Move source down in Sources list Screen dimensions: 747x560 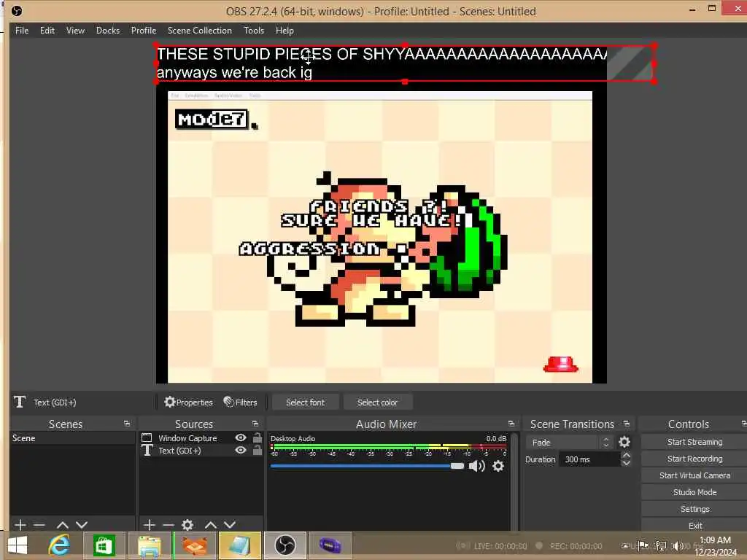(x=230, y=525)
